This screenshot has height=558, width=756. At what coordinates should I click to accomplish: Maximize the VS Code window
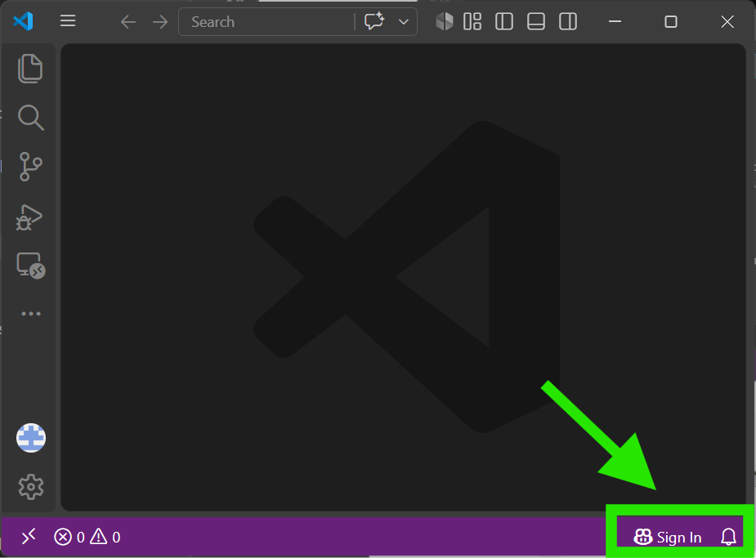point(671,22)
